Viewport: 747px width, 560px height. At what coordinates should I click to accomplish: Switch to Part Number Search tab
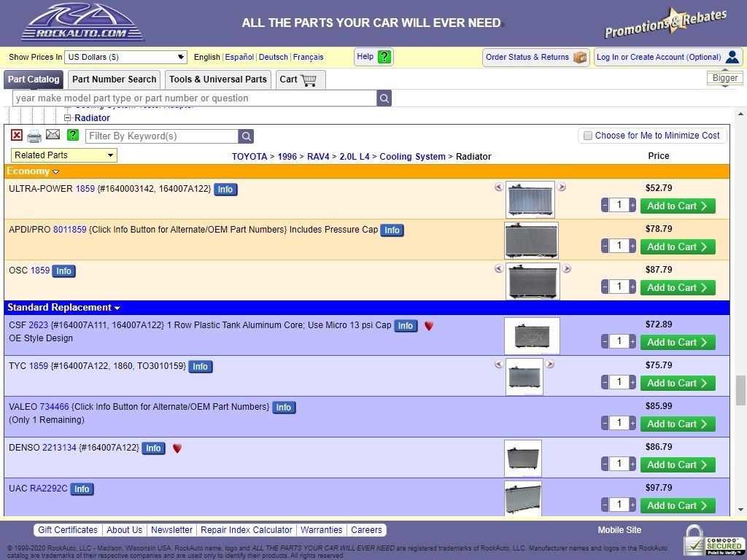point(115,79)
